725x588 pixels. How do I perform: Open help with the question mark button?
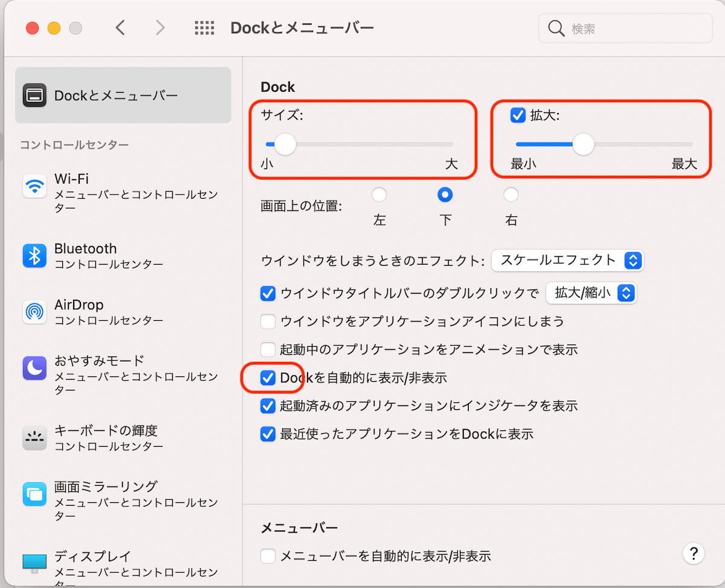coord(694,552)
